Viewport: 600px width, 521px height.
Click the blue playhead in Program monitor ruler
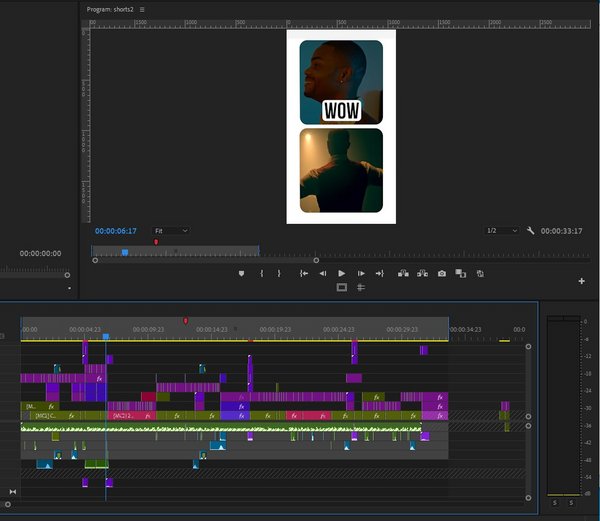tap(125, 252)
